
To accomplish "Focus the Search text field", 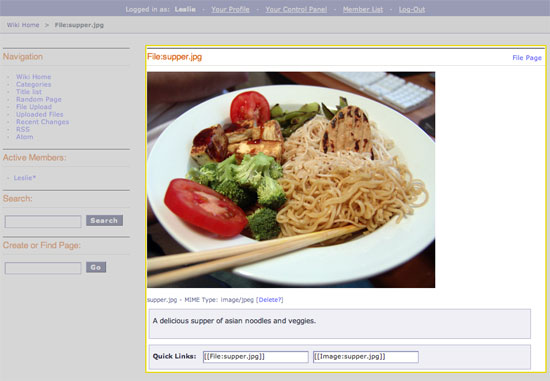I will coord(43,221).
